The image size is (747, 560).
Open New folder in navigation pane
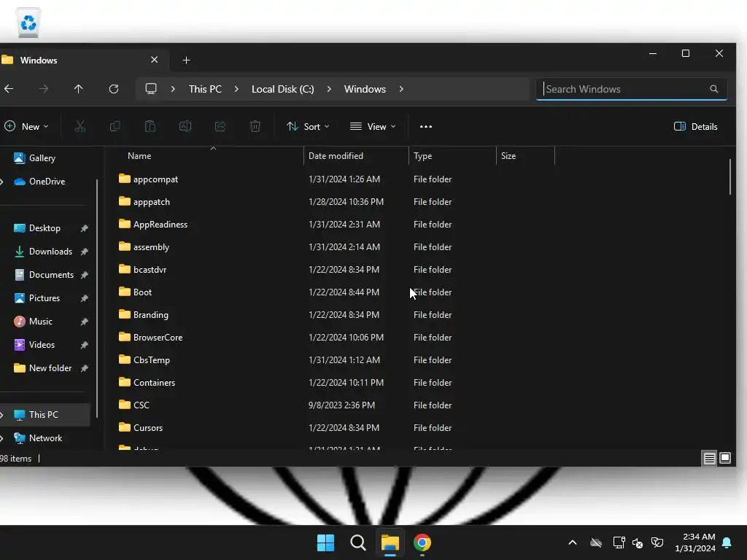tap(50, 368)
